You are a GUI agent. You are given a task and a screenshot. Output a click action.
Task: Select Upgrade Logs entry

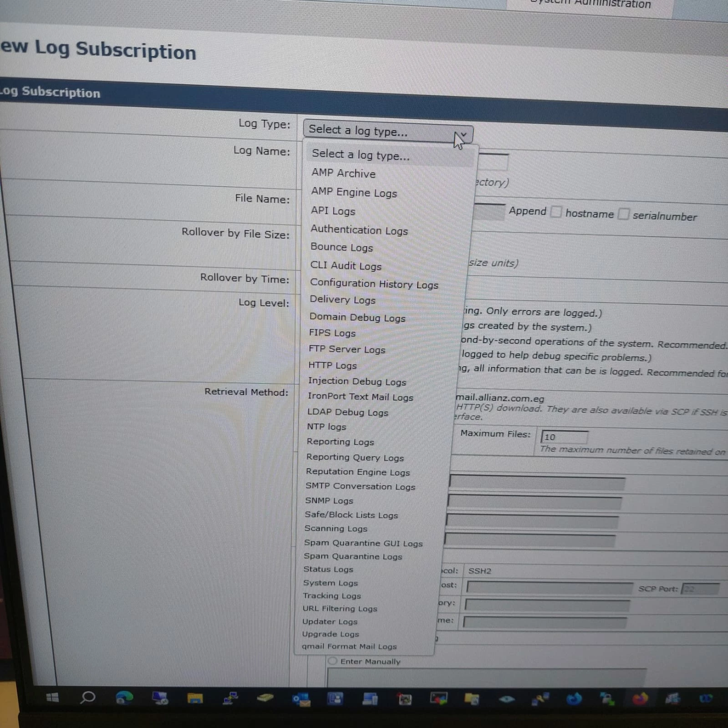pyautogui.click(x=330, y=634)
